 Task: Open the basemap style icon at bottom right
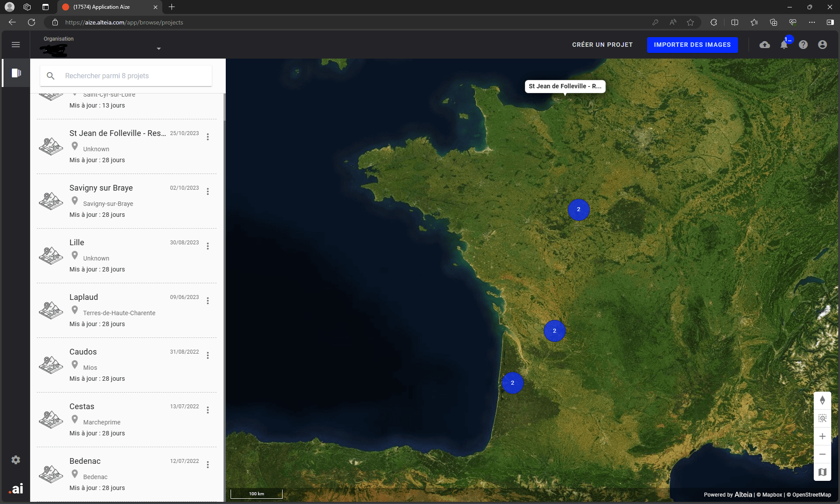point(822,472)
